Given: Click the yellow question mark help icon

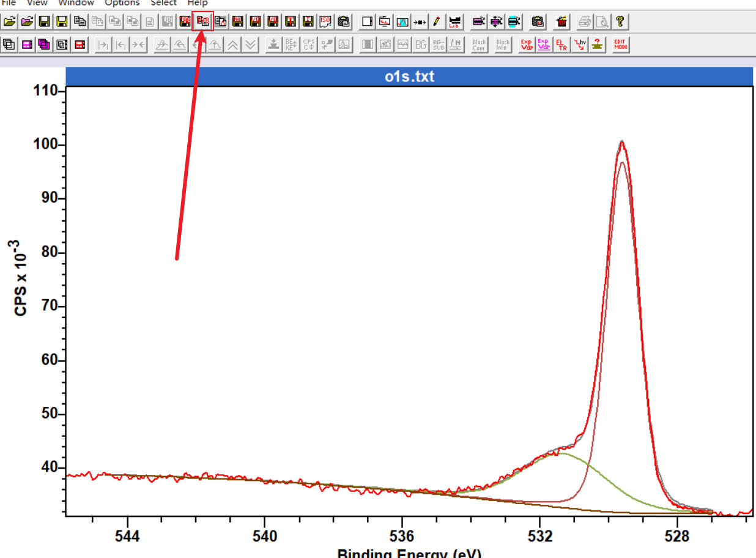Looking at the screenshot, I should click(620, 22).
